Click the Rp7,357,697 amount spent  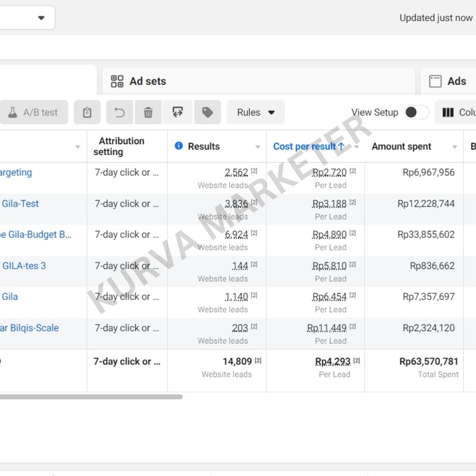point(428,296)
